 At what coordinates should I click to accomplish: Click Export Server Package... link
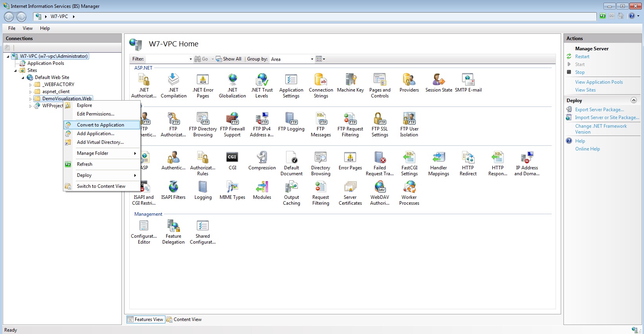click(599, 110)
